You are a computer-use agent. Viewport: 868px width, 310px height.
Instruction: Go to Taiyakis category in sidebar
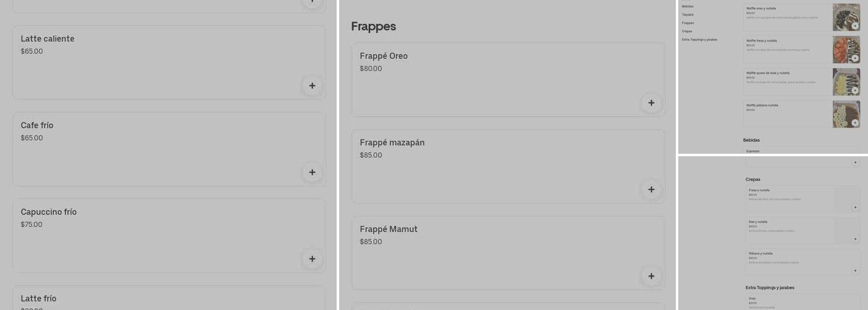click(x=688, y=14)
